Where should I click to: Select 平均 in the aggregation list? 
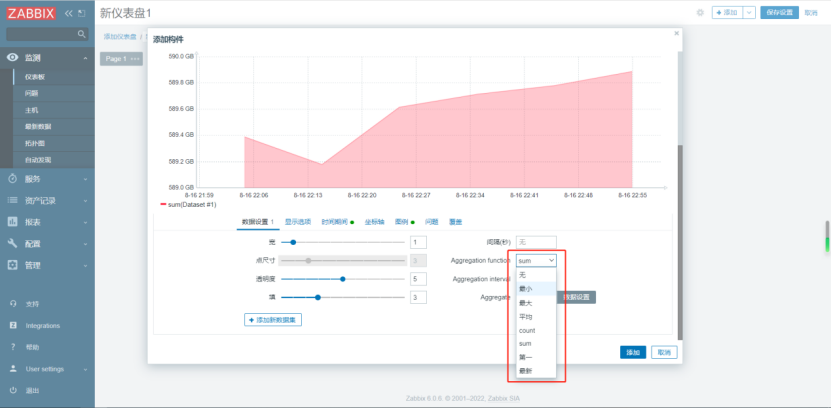(x=536, y=317)
